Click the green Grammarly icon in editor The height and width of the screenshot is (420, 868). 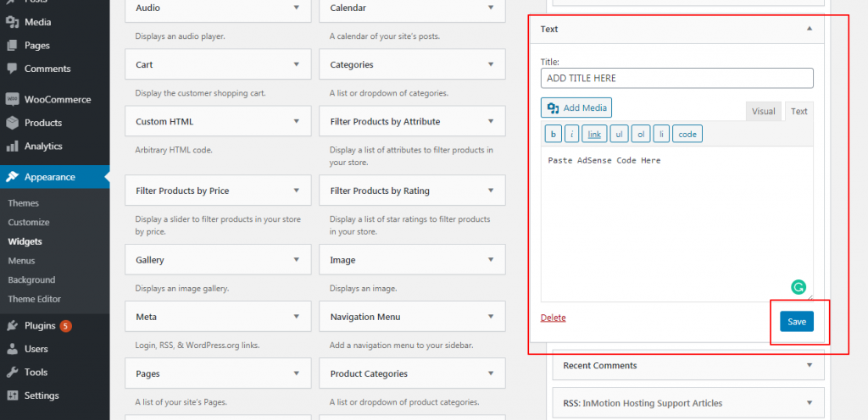(x=798, y=287)
